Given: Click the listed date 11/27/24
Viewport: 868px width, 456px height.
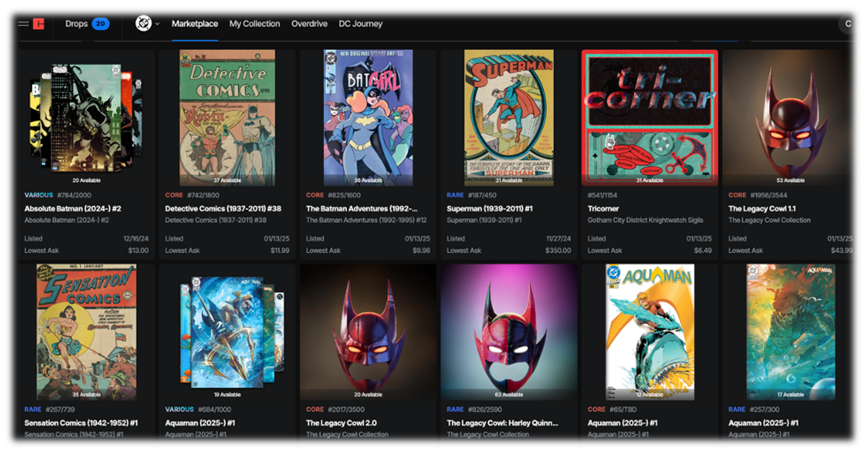Looking at the screenshot, I should click(x=559, y=239).
